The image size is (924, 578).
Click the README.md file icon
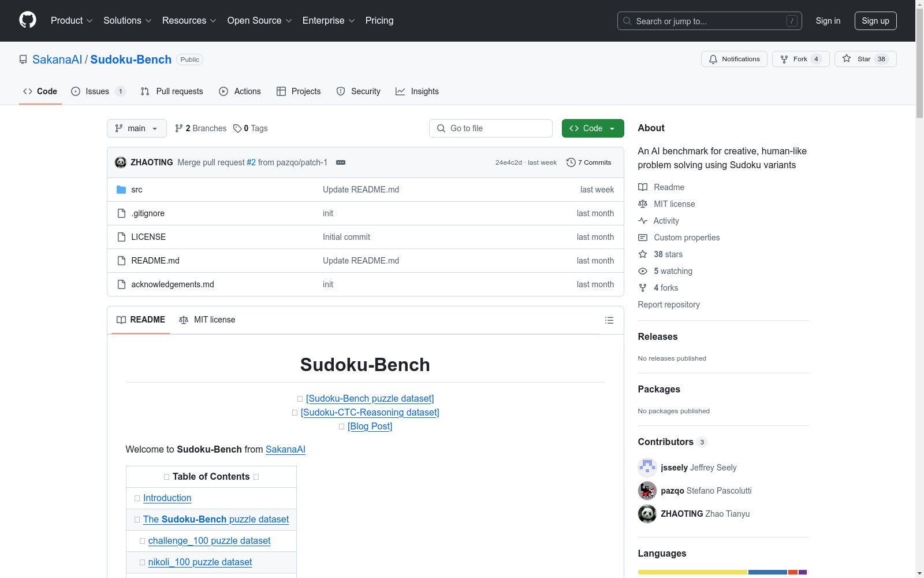tap(121, 261)
